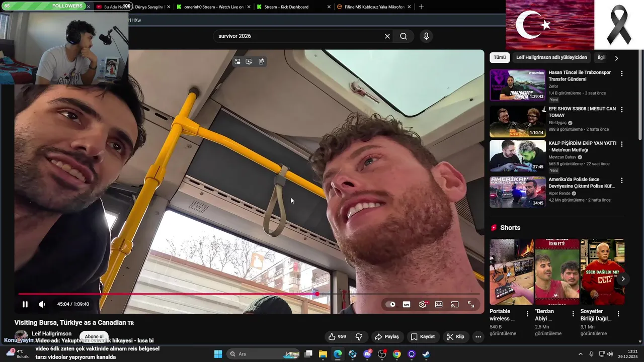Screen dimensions: 644x362
Task: Clear the search box with the X
Action: coord(387,36)
